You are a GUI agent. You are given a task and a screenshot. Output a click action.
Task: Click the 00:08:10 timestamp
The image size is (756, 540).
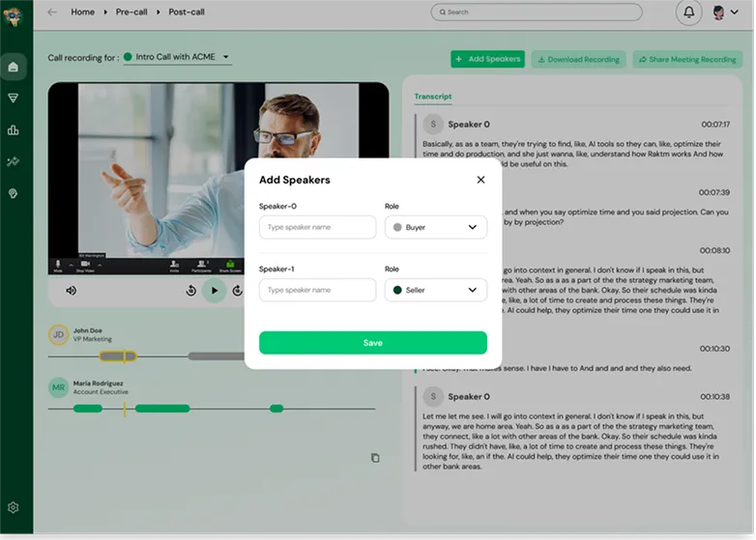[x=715, y=250]
